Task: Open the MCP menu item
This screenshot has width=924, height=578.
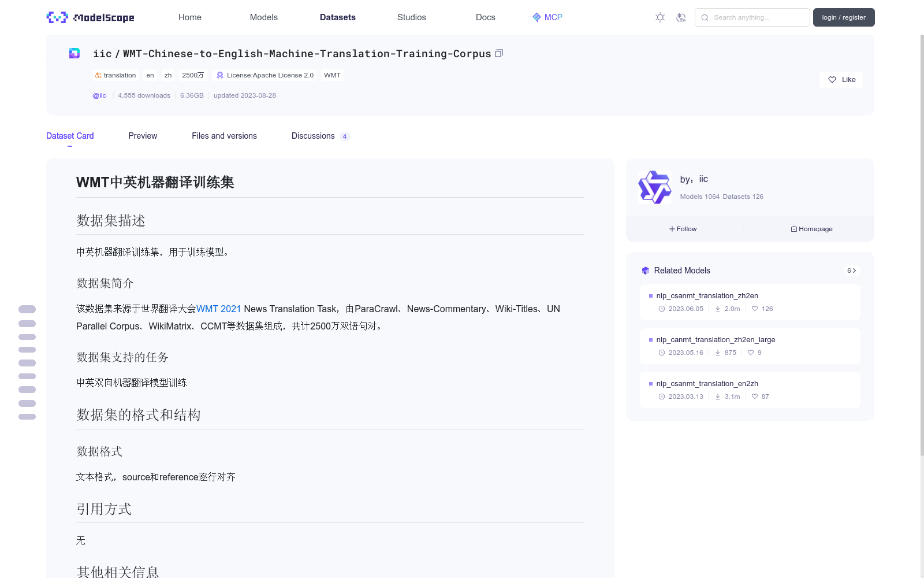Action: coord(547,17)
